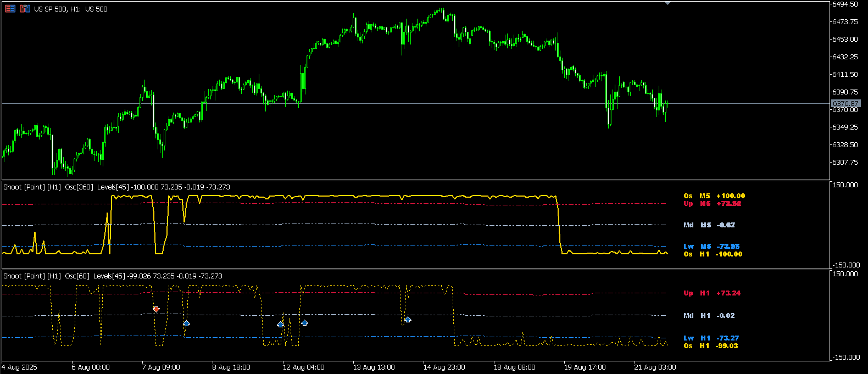Click the 6328.50 price scale label
868x374 pixels.
click(845, 145)
